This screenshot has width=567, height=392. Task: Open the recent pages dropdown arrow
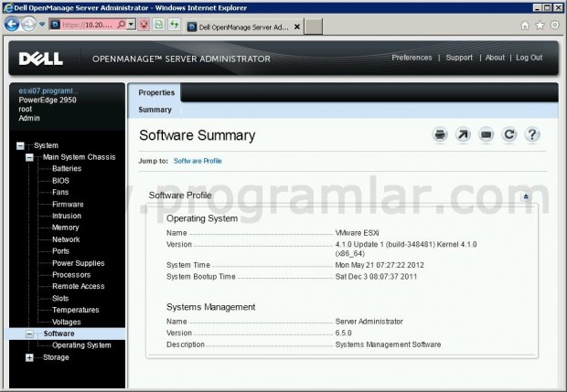click(42, 25)
